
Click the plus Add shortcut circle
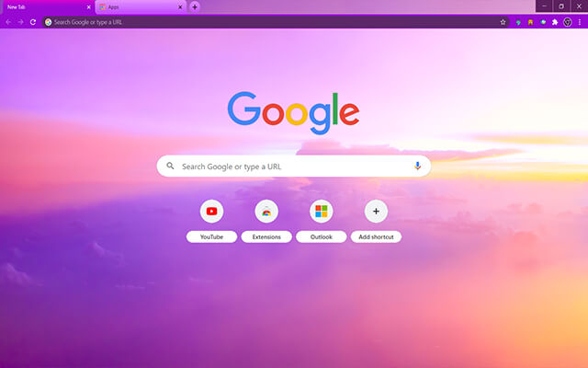pos(376,211)
